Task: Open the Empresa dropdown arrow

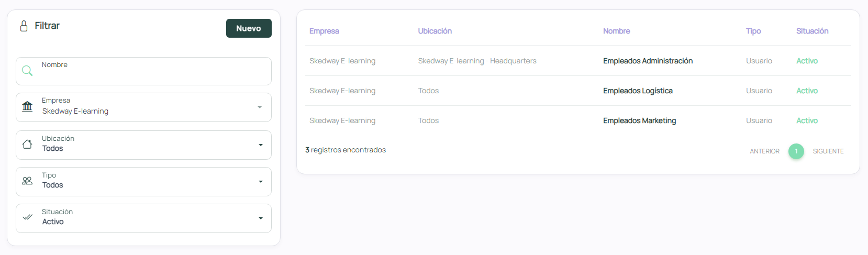Action: coord(260,107)
